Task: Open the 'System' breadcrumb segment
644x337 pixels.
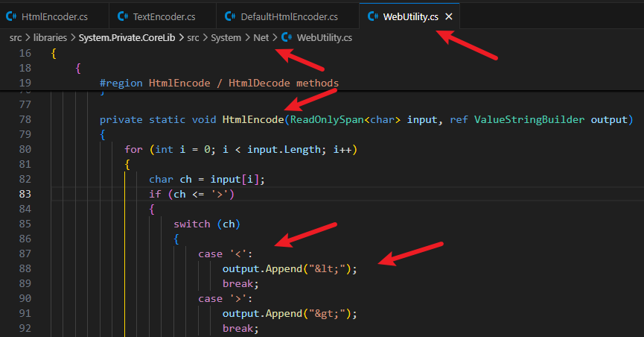Action: (x=226, y=38)
